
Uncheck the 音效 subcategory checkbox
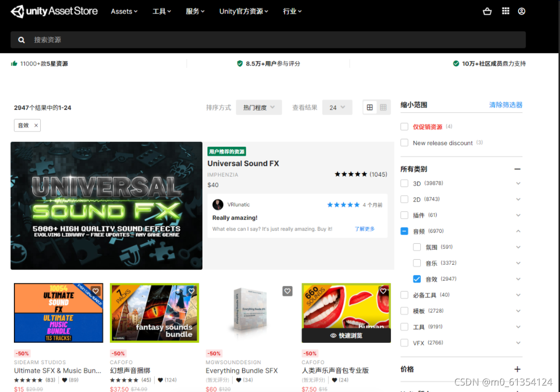pyautogui.click(x=417, y=279)
